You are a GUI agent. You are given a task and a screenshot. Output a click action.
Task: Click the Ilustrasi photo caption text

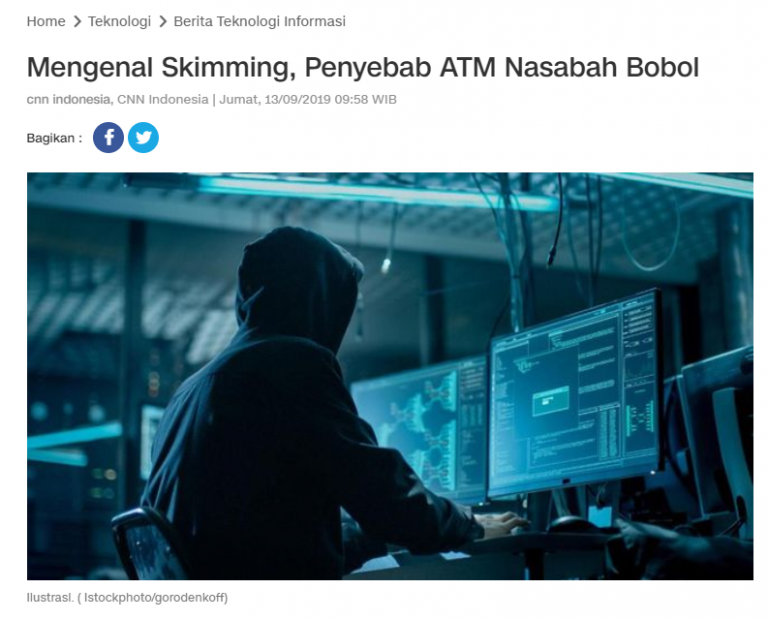point(50,597)
